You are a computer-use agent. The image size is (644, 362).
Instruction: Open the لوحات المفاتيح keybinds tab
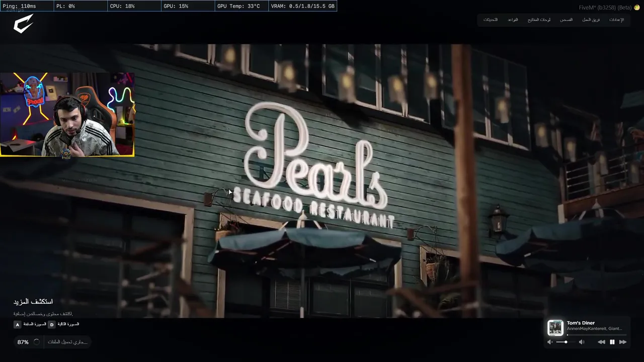pos(539,20)
